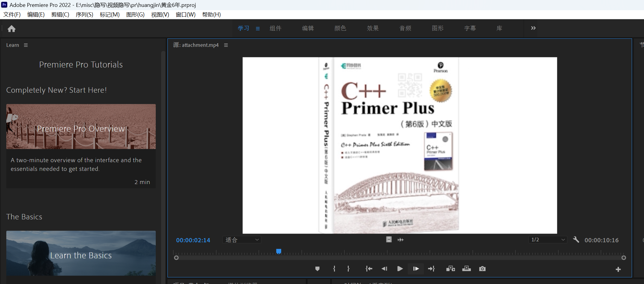Viewport: 644px width, 284px height.
Task: Export frame with the camera icon
Action: coord(482,269)
